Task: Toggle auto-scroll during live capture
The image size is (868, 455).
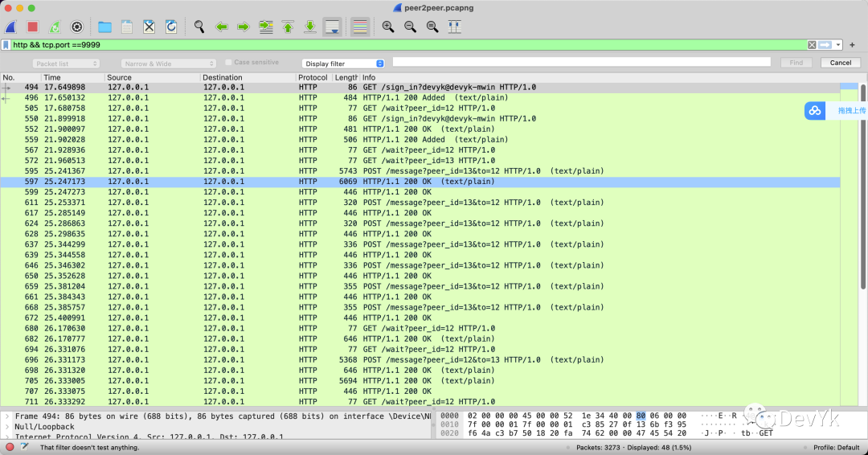Action: (x=331, y=27)
